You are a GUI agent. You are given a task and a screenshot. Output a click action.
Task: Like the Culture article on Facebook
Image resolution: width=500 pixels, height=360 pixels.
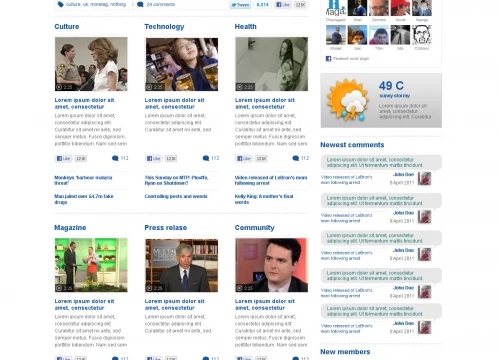pos(63,159)
